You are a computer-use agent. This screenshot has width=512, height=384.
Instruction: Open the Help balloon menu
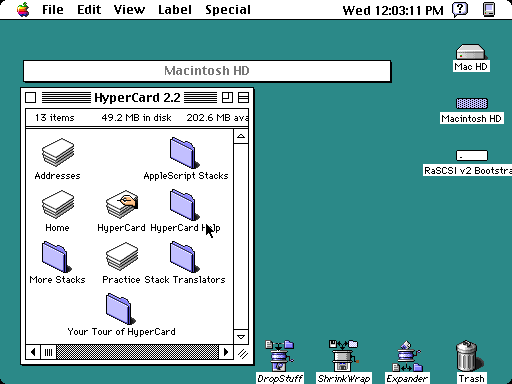(x=460, y=9)
